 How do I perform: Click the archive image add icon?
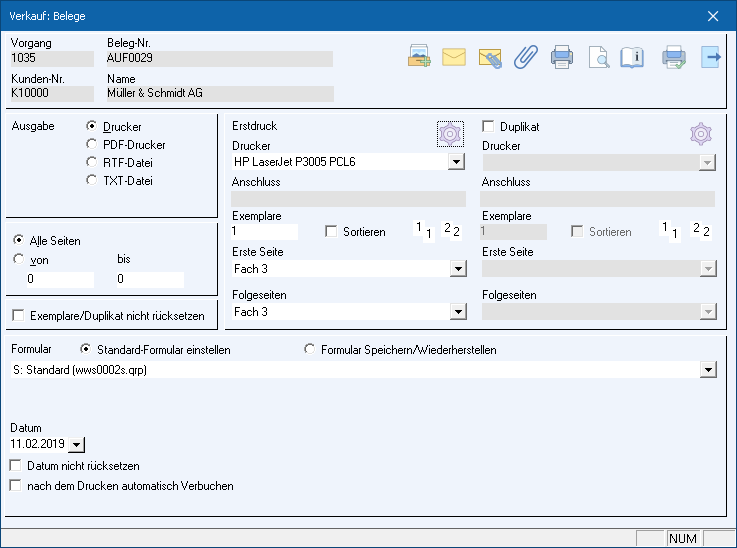click(419, 57)
